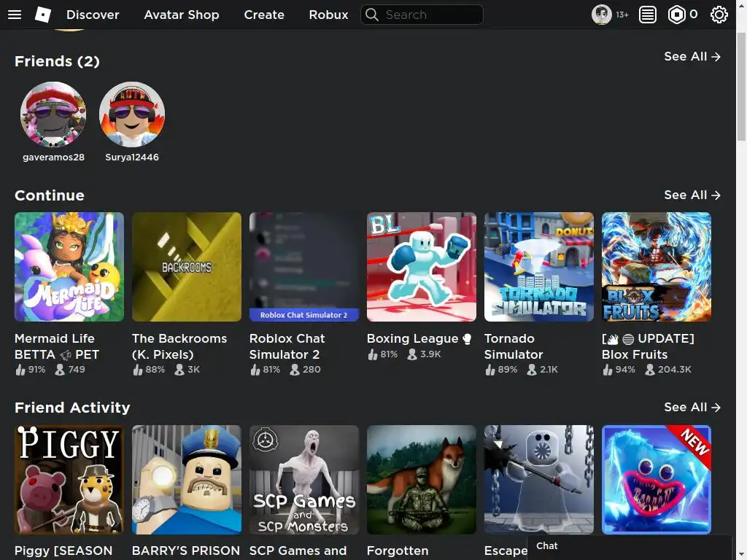Open Forgotten game fox thumbnail
Image resolution: width=747 pixels, height=560 pixels.
coord(422,480)
